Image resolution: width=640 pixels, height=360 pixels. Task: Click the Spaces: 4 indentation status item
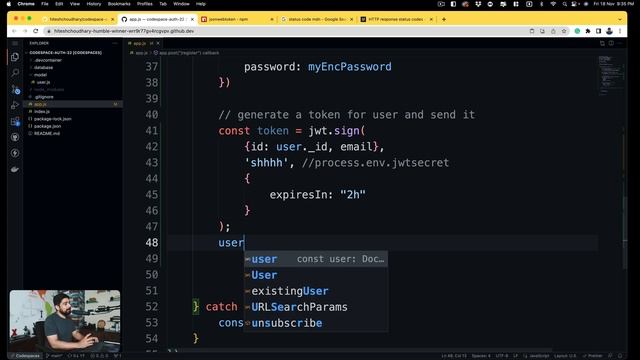point(482,356)
